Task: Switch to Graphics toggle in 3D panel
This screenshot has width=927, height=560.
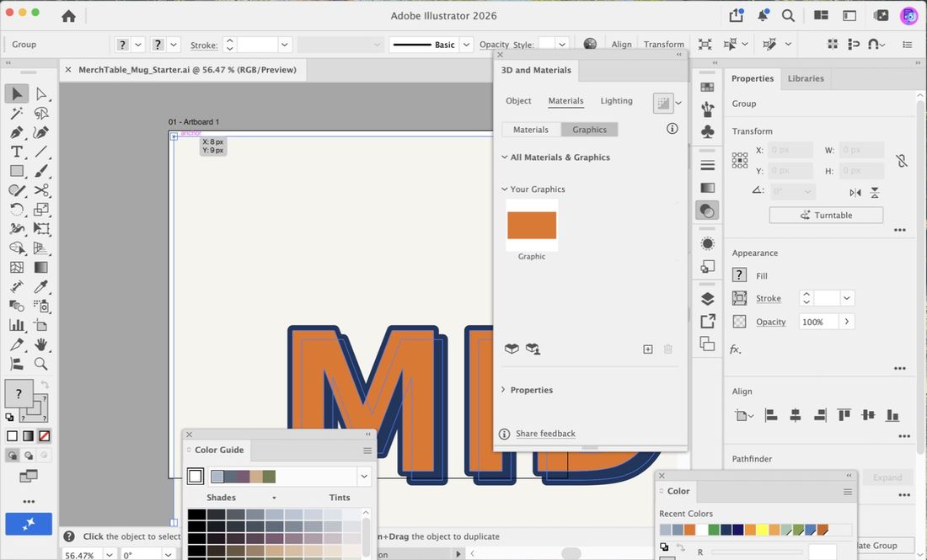Action: [589, 130]
